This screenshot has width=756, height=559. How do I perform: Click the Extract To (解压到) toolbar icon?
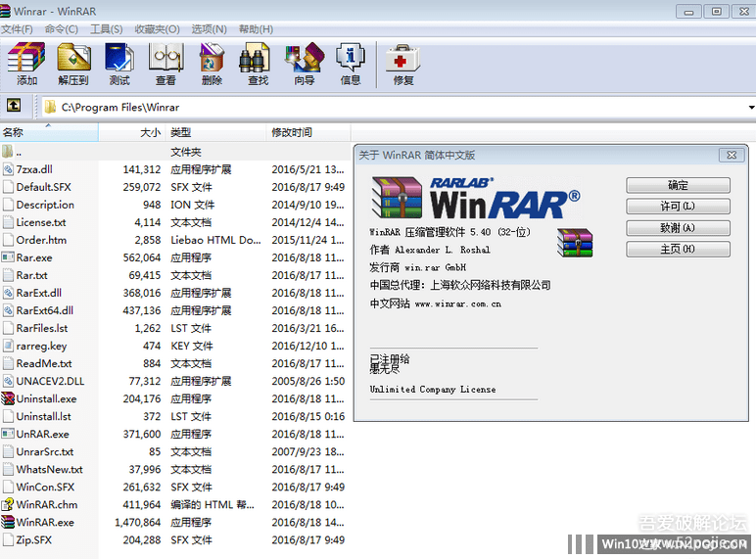click(73, 57)
